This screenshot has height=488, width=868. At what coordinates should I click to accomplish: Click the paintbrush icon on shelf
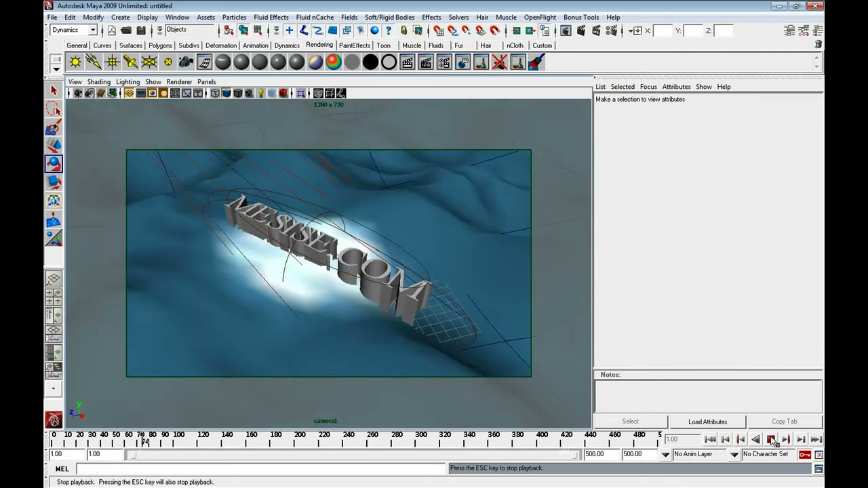(536, 62)
